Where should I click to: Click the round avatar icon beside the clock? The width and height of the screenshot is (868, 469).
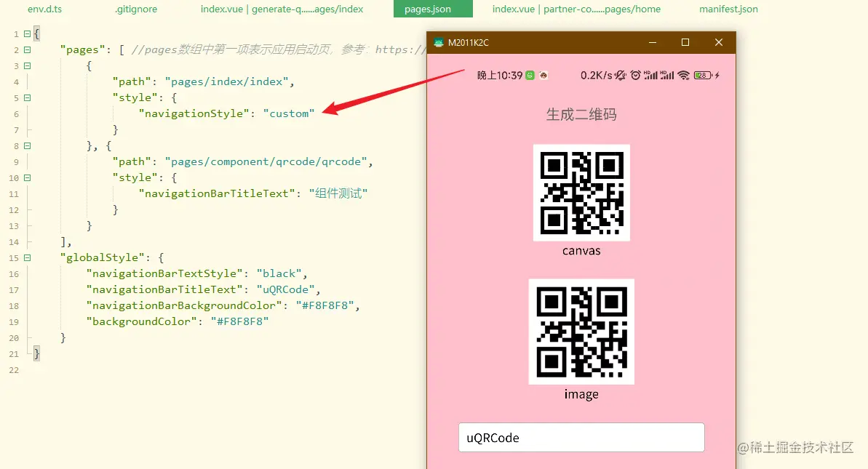544,75
